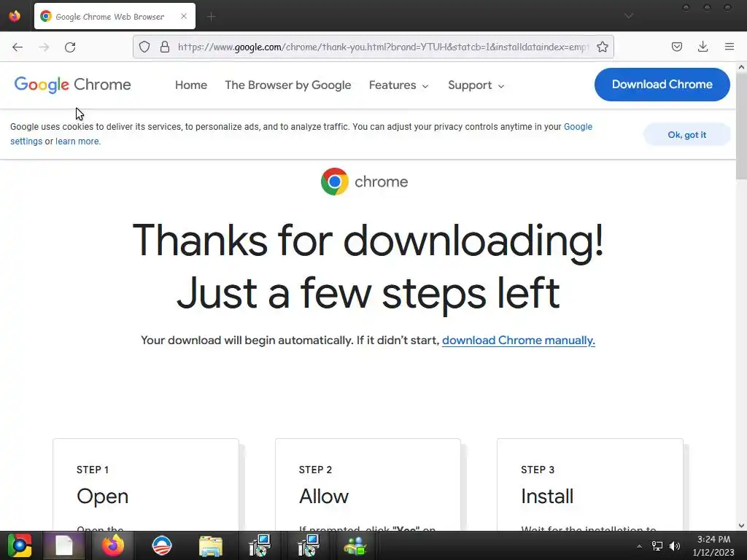Open a new tab with the plus button
This screenshot has width=747, height=560.
pos(212,17)
